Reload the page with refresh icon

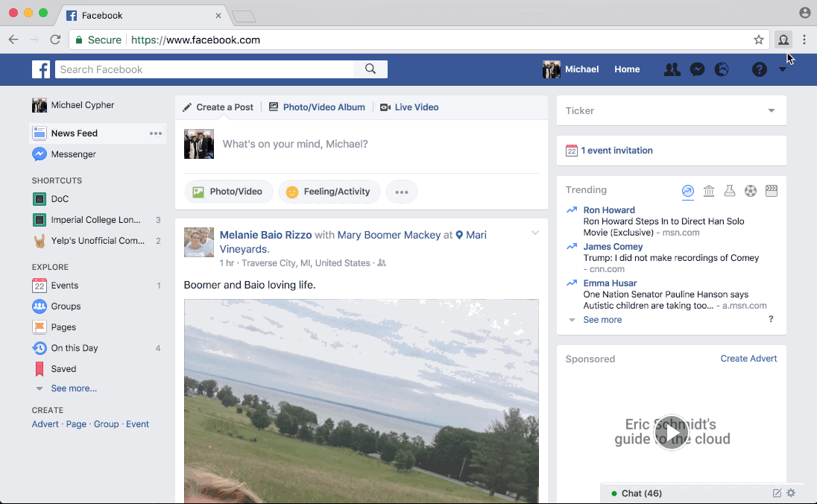click(x=55, y=40)
